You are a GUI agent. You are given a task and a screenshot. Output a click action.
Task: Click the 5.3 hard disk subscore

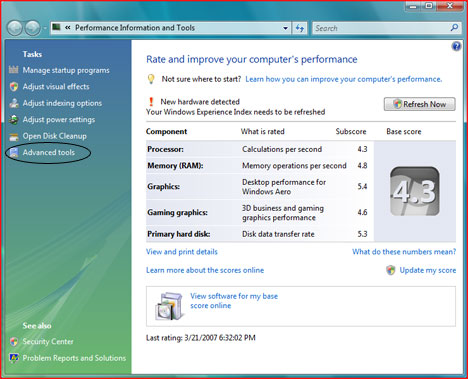coord(362,234)
